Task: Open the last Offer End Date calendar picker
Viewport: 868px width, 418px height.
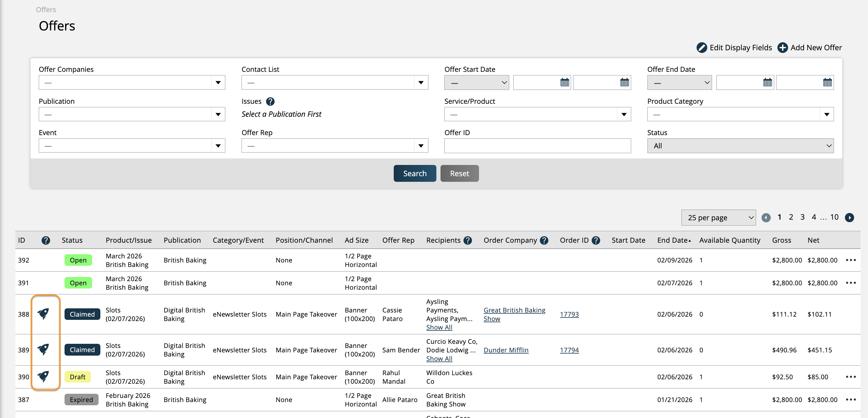Action: point(827,82)
